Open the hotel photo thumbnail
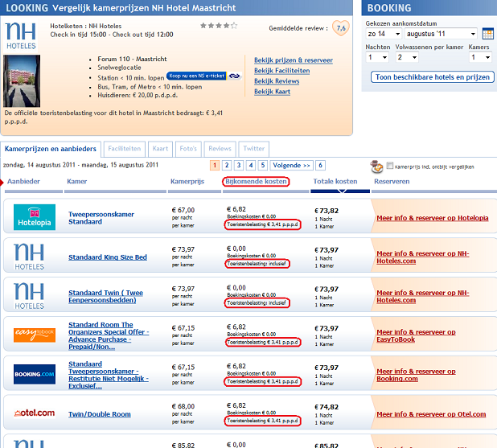The image size is (497, 448). (x=22, y=81)
